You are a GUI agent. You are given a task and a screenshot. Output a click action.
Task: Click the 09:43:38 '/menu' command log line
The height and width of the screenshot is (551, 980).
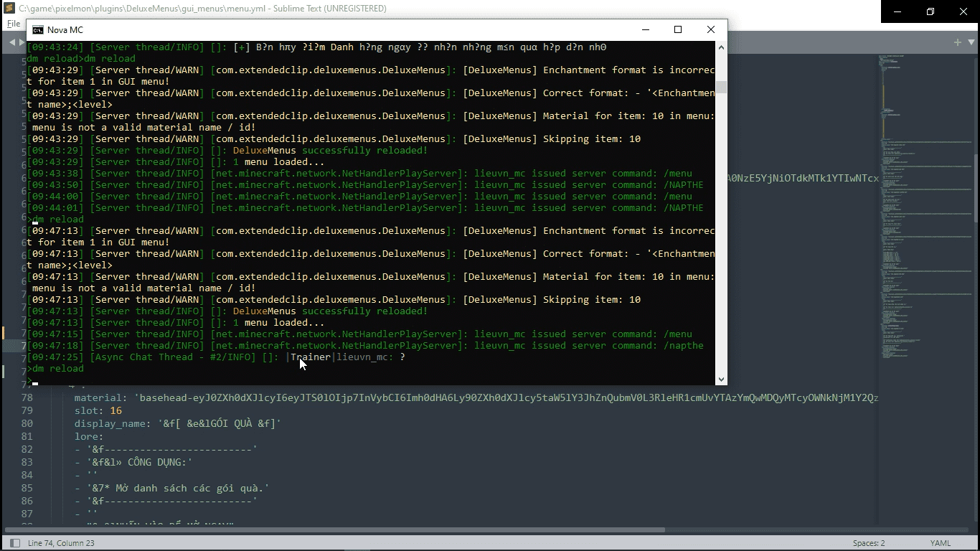pyautogui.click(x=359, y=173)
